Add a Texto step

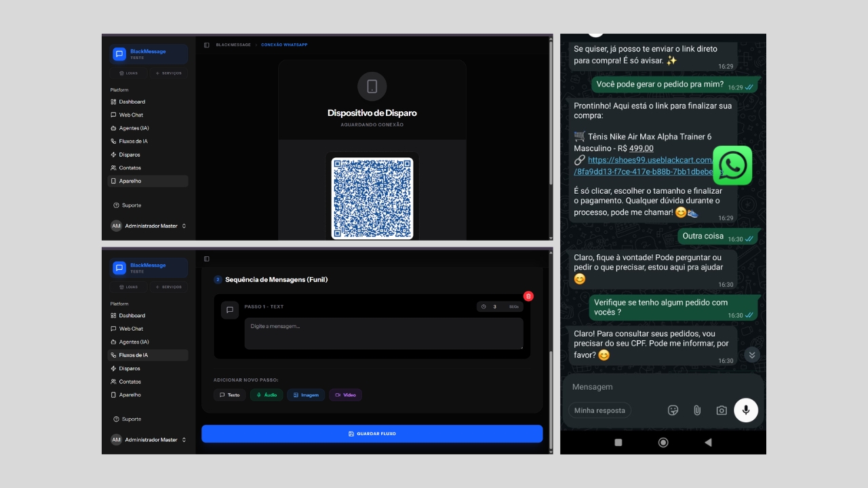pyautogui.click(x=230, y=394)
